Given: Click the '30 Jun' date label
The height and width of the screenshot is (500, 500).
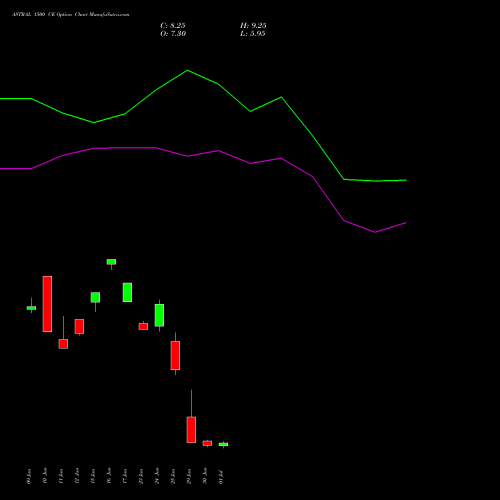Looking at the screenshot, I should [205, 475].
